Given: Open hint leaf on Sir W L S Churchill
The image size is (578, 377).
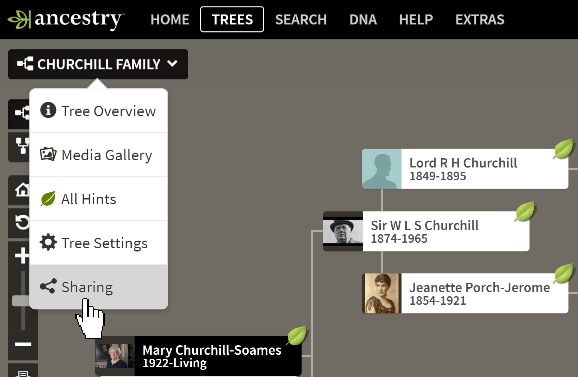Looking at the screenshot, I should [x=525, y=211].
